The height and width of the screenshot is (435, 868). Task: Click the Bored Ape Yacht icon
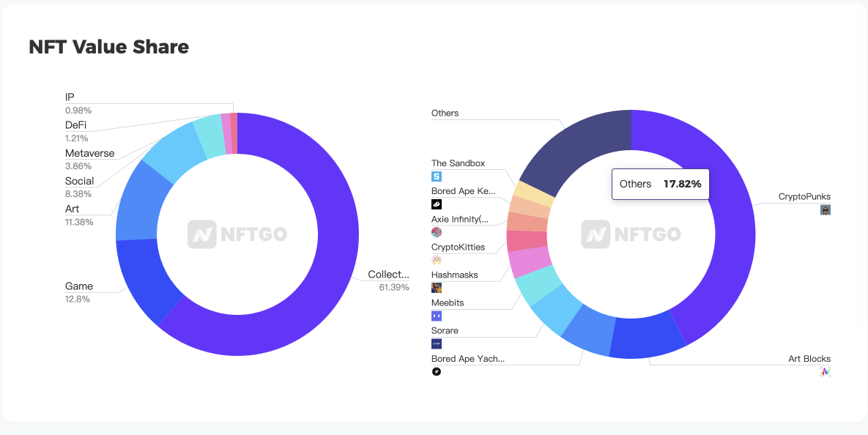437,371
